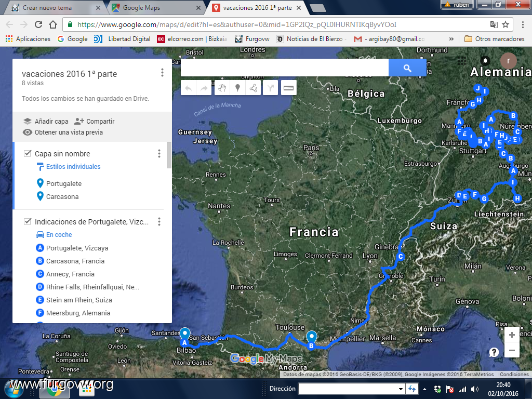Image resolution: width=532 pixels, height=399 pixels.
Task: Click the paint roller style icon
Action: [40, 167]
